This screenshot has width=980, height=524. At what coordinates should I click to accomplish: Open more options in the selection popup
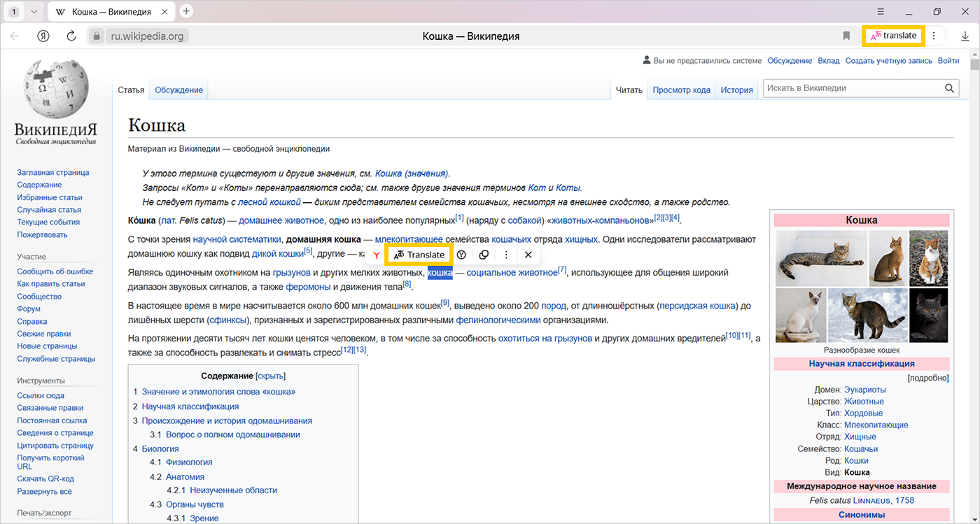coord(506,255)
